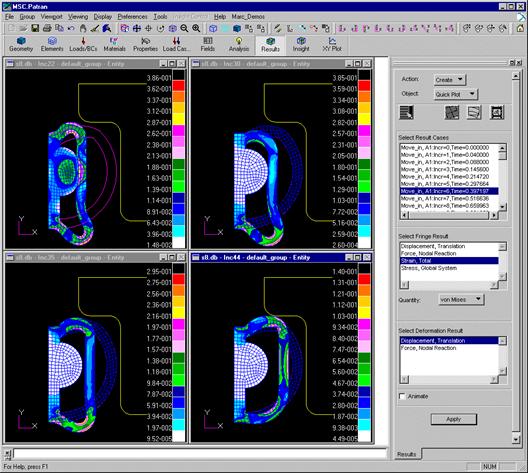
Task: Open the Loads/BCs application icon
Action: point(83,44)
